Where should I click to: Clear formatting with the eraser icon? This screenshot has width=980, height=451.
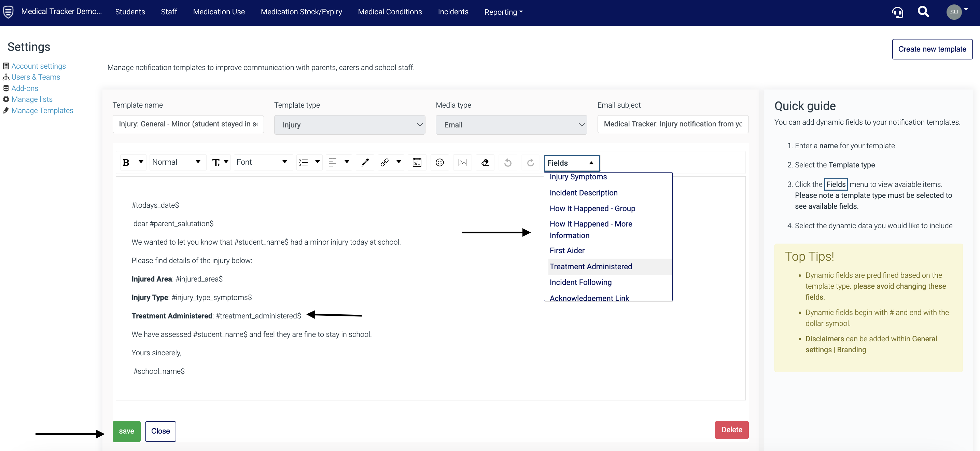point(485,162)
